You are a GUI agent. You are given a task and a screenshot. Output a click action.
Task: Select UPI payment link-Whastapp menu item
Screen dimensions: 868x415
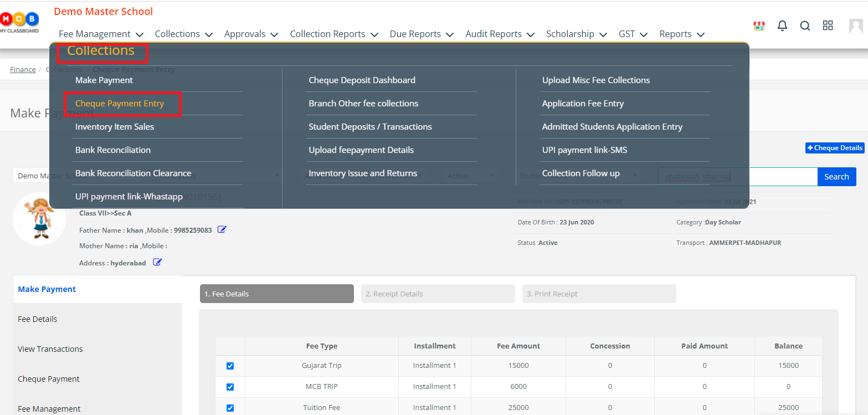tap(129, 197)
